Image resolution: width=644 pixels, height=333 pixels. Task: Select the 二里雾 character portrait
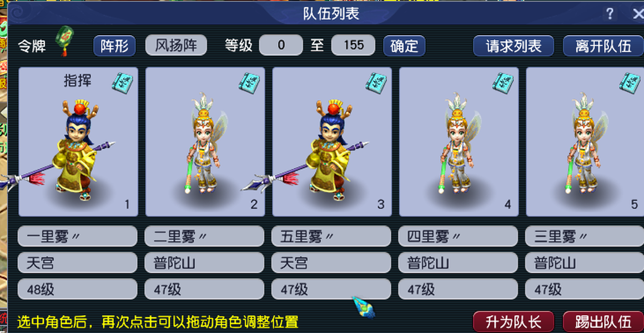pyautogui.click(x=205, y=142)
